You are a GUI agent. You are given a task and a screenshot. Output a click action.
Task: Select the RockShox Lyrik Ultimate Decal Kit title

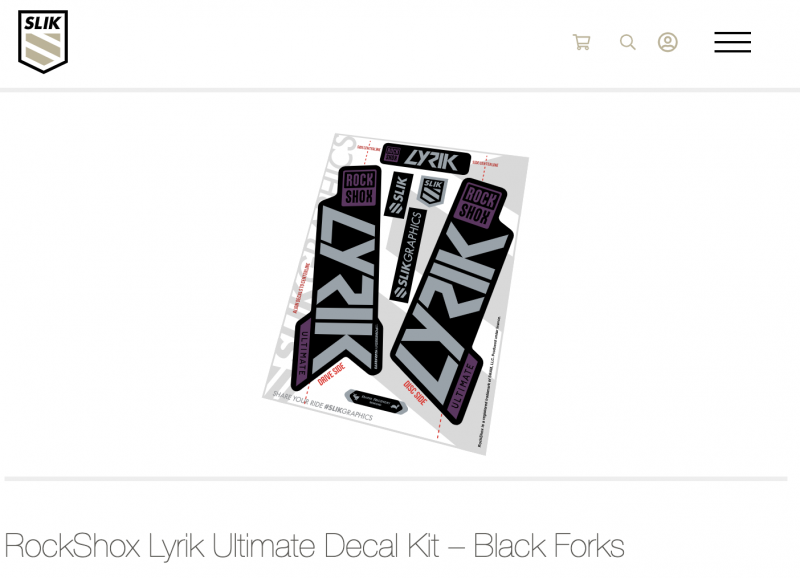pyautogui.click(x=314, y=546)
